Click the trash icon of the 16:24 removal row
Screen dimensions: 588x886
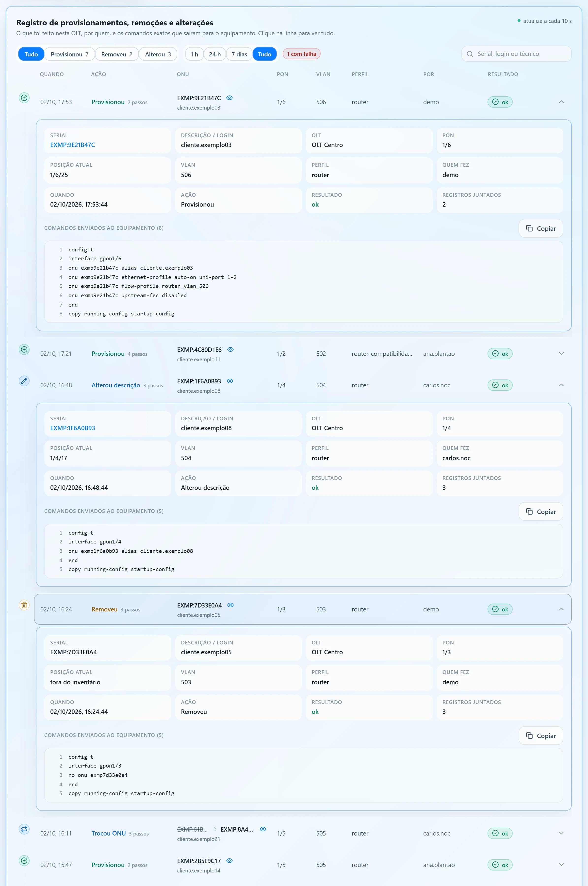(x=24, y=605)
